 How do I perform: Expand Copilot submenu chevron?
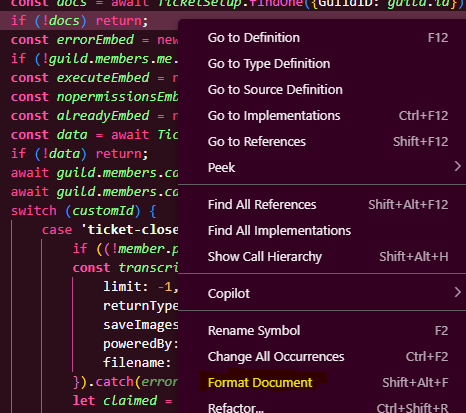click(x=458, y=292)
